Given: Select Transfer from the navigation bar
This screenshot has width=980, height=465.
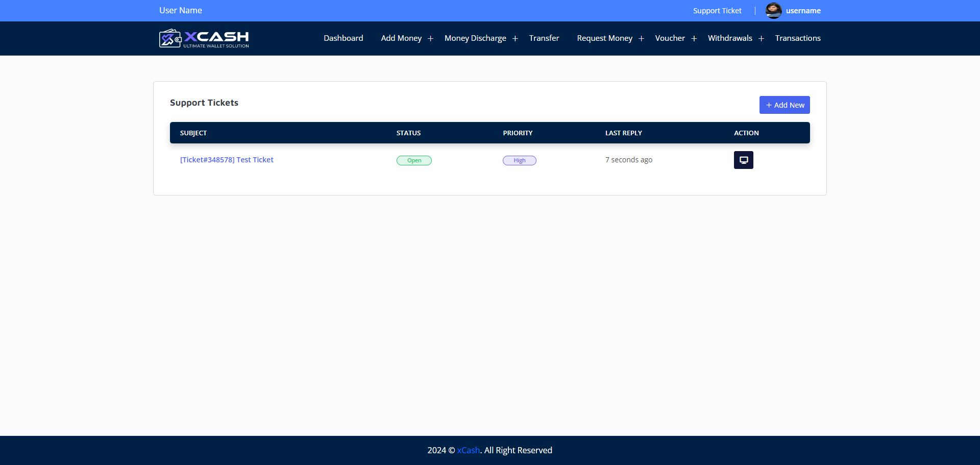Looking at the screenshot, I should 544,38.
